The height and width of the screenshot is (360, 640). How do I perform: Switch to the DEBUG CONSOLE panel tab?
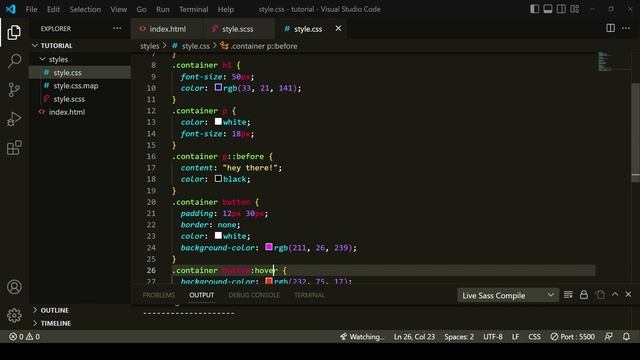click(254, 295)
